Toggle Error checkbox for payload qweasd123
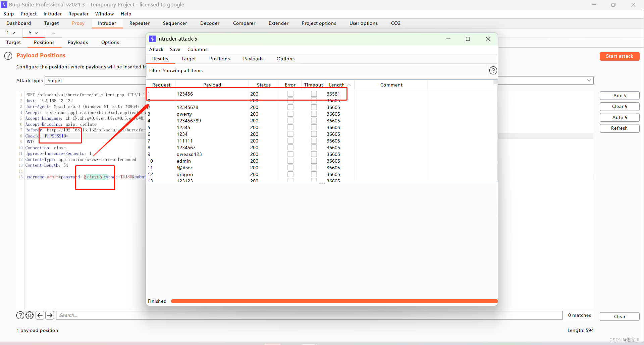 point(290,154)
